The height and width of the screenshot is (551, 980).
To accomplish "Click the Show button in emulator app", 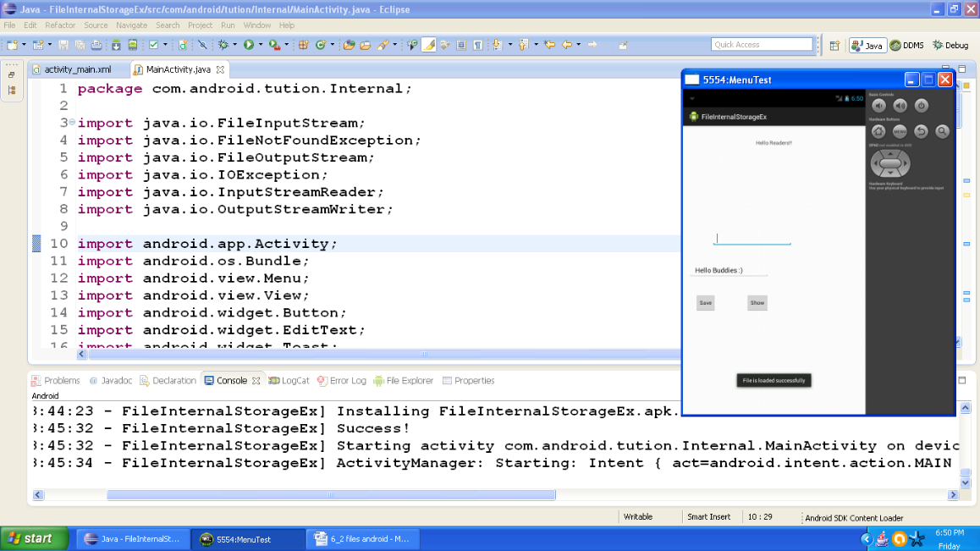I will pyautogui.click(x=757, y=303).
